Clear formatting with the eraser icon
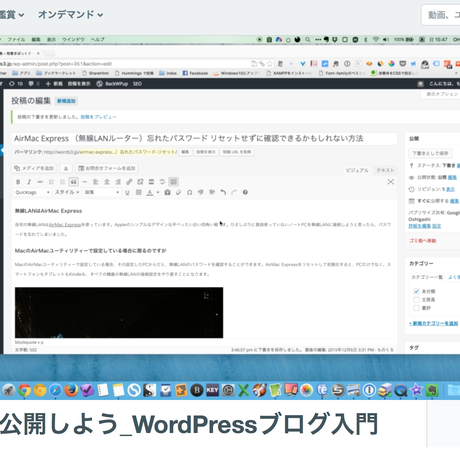460x460 pixels. [x=178, y=192]
